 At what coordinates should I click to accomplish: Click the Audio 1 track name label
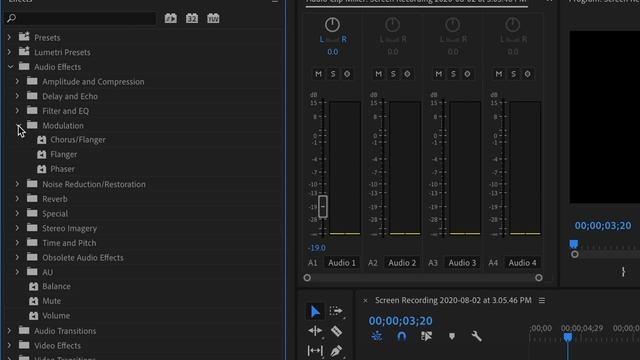[x=342, y=263]
